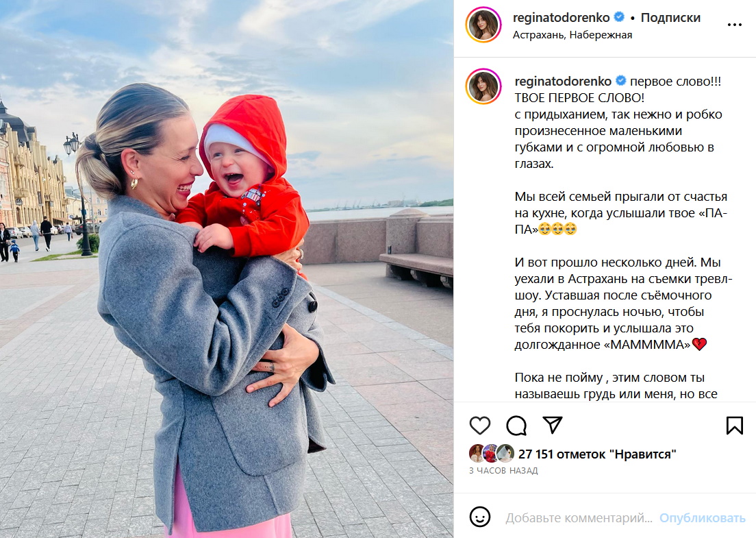The width and height of the screenshot is (756, 538).
Task: Open the liker avatars next to likes count
Action: [x=491, y=454]
